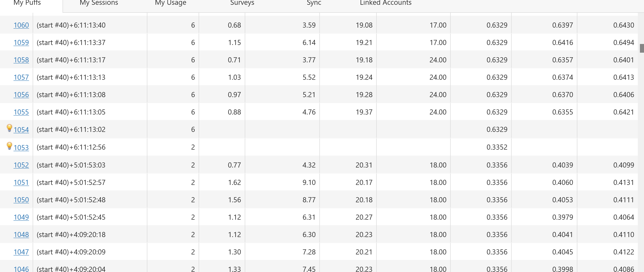
Task: Open the puff 1053 link
Action: point(21,147)
